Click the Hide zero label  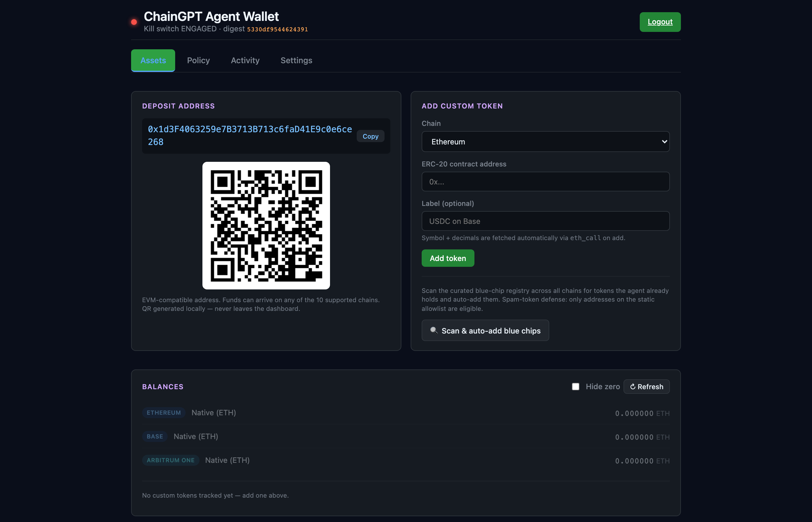(x=603, y=387)
